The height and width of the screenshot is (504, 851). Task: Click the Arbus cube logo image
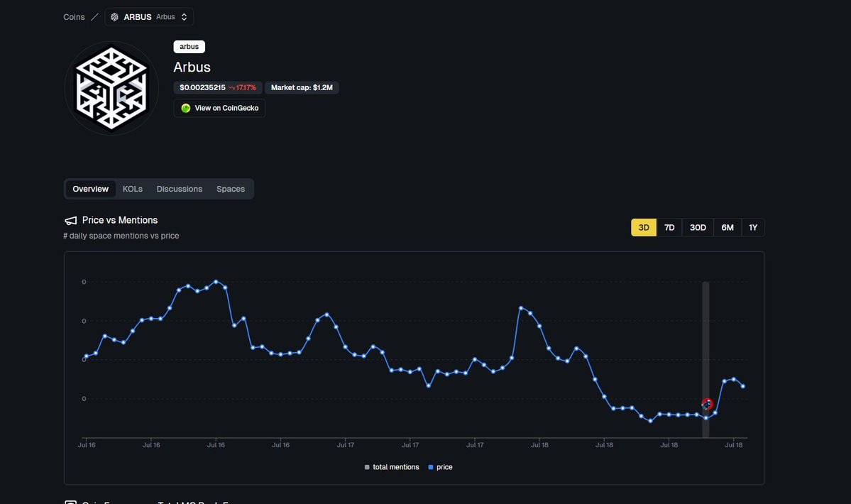click(111, 89)
